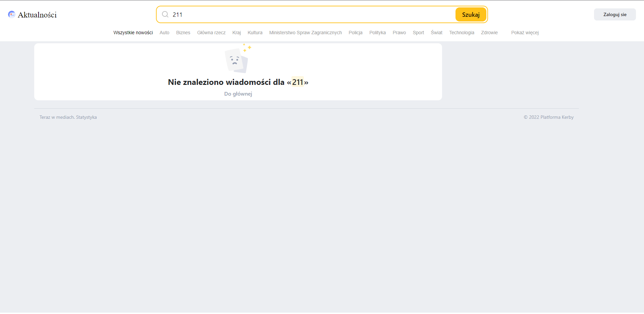Screen dimensions: 644x314
Task: Click the Aktualności logo icon
Action: point(12,14)
